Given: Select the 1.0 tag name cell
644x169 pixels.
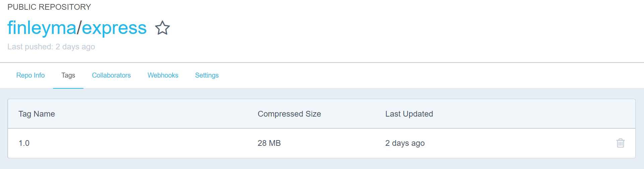Looking at the screenshot, I should [x=24, y=143].
